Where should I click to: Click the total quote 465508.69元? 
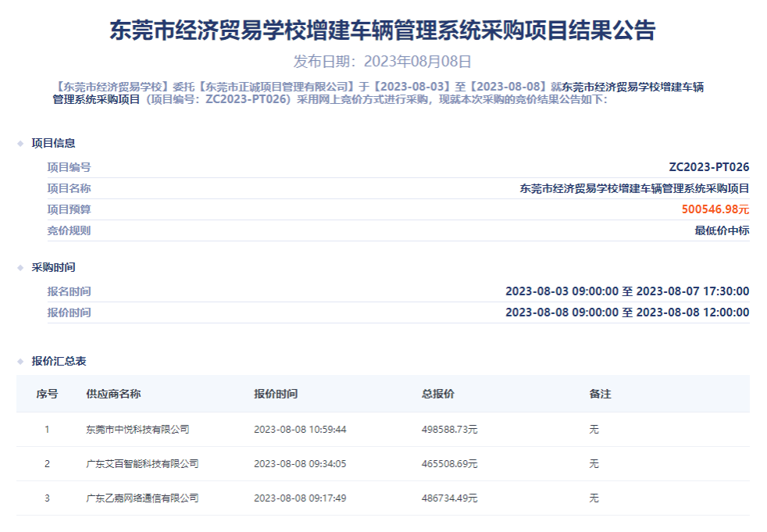pos(450,464)
